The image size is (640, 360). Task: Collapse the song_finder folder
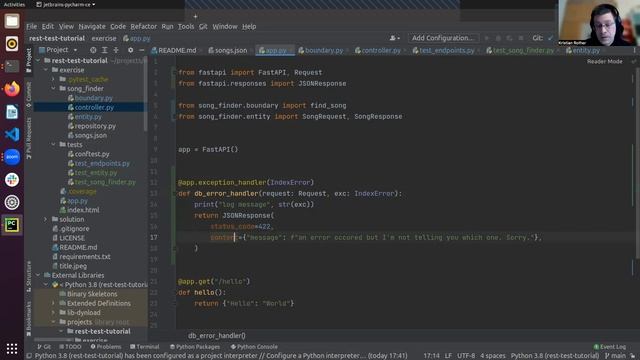coord(53,89)
